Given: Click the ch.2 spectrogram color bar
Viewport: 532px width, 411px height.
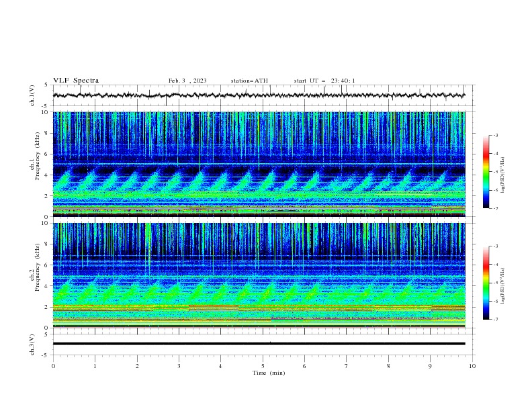Looking at the screenshot, I should (486, 283).
